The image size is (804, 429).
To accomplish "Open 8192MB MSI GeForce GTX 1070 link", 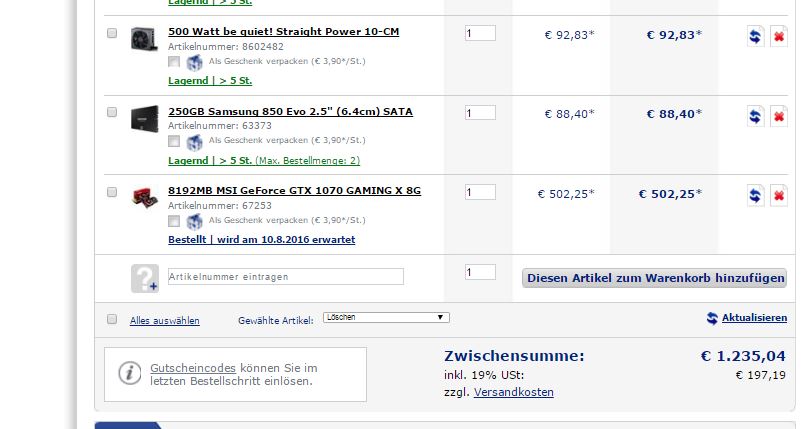I will pyautogui.click(x=294, y=191).
